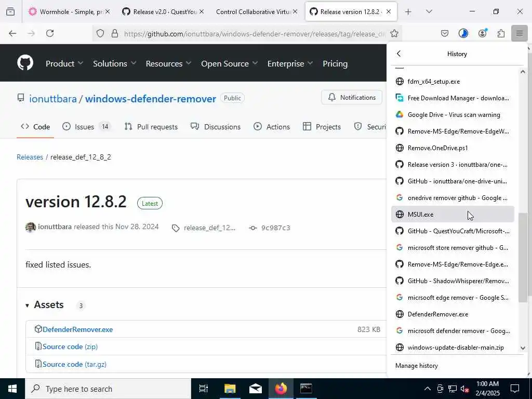
Task: Open Task View on the taskbar
Action: 204,389
